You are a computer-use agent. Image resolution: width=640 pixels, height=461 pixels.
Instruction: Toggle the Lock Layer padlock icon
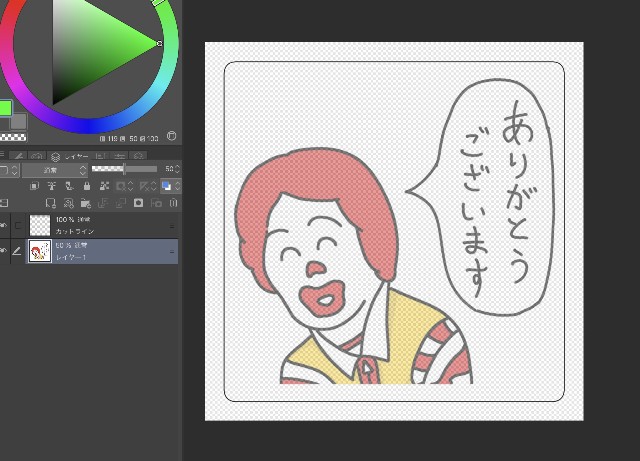point(87,186)
